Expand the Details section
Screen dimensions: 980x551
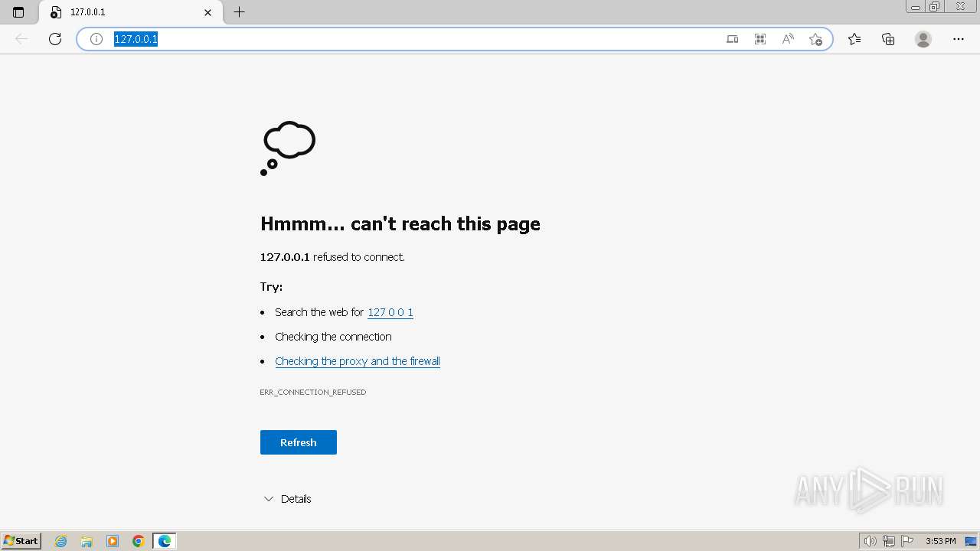click(287, 499)
